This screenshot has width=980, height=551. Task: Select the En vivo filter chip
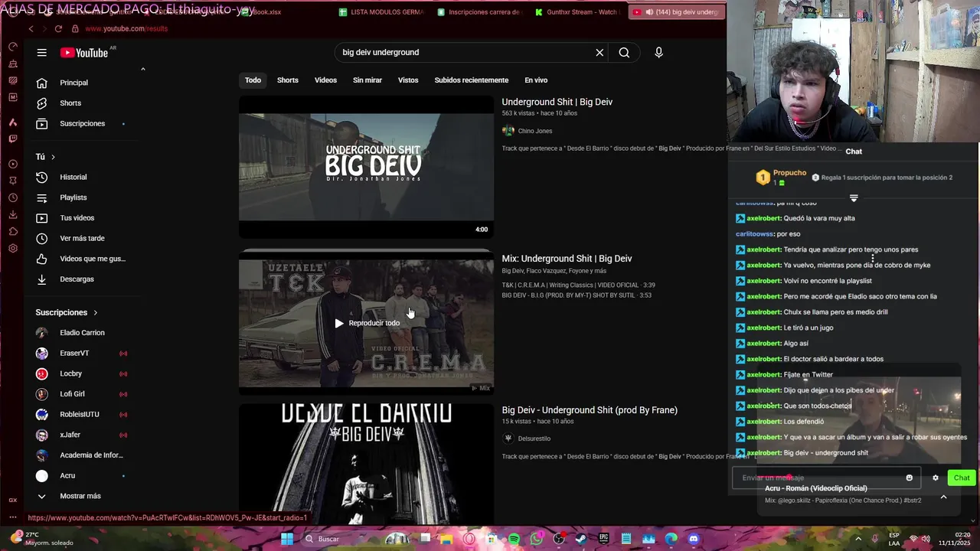point(536,80)
